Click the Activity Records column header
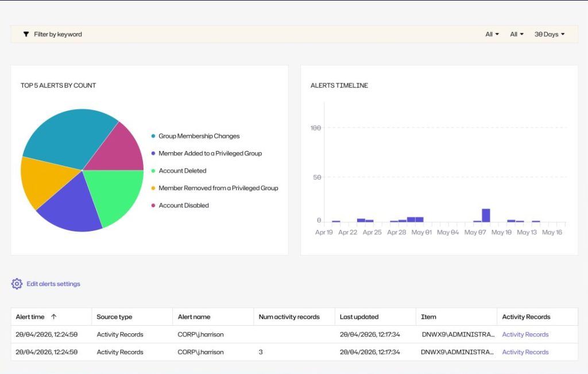This screenshot has height=374, width=588. [x=526, y=317]
